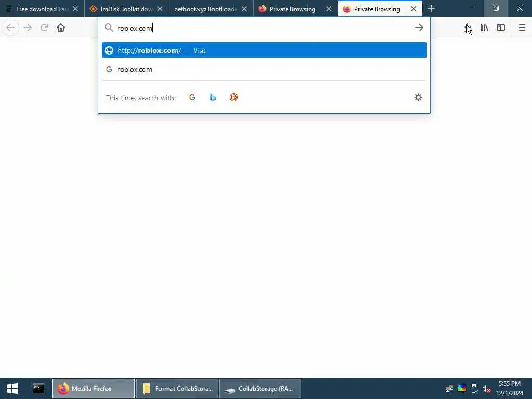This screenshot has height=399, width=532.
Task: Open the clock showing 5:55 PM
Action: pyautogui.click(x=510, y=389)
